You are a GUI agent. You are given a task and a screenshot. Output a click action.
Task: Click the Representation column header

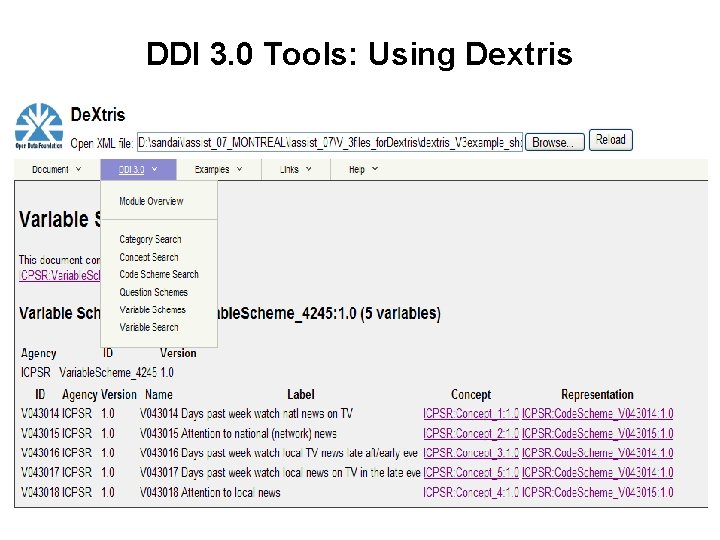(597, 394)
